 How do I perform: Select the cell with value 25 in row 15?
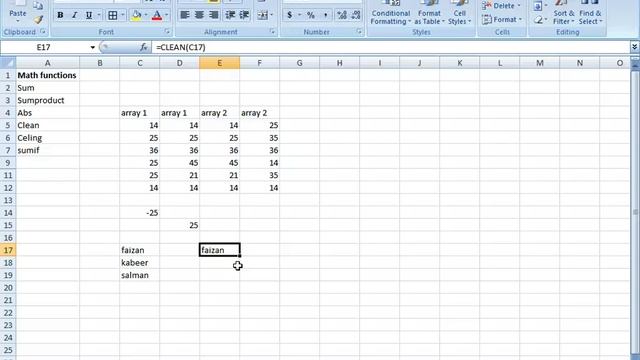tap(180, 225)
